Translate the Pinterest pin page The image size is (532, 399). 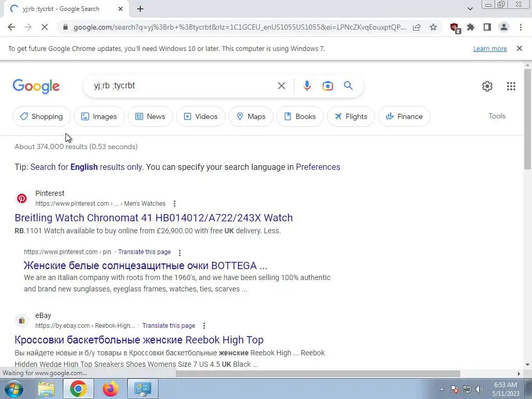coord(144,252)
